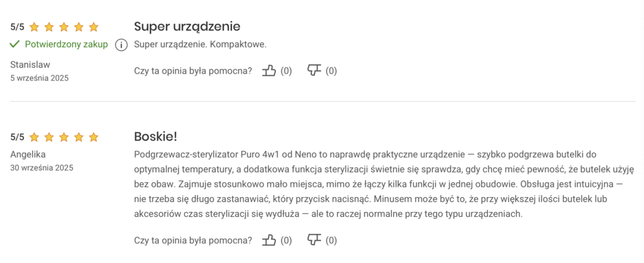
Task: Click the "Super urządzenie" review title
Action: [x=187, y=26]
